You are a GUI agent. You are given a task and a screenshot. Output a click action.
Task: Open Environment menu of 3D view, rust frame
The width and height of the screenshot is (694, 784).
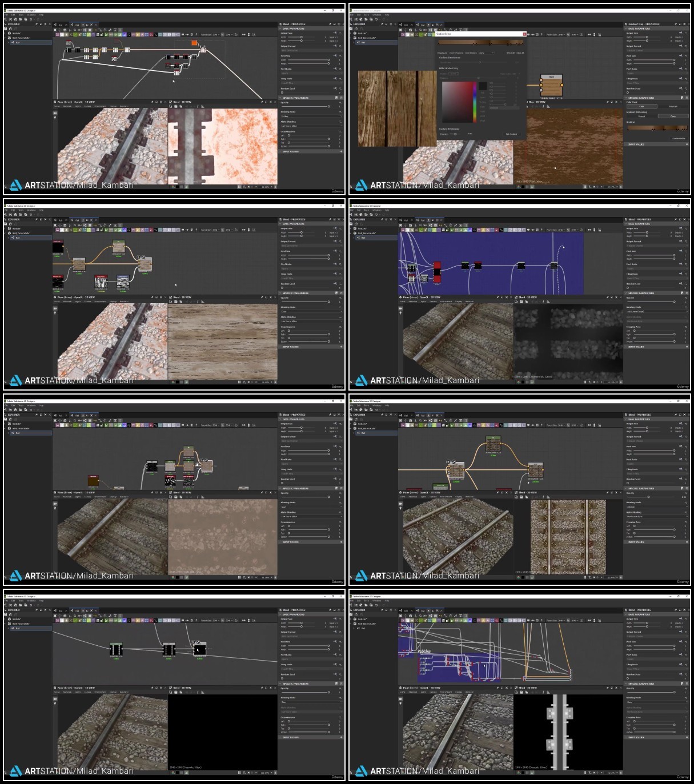pos(100,106)
